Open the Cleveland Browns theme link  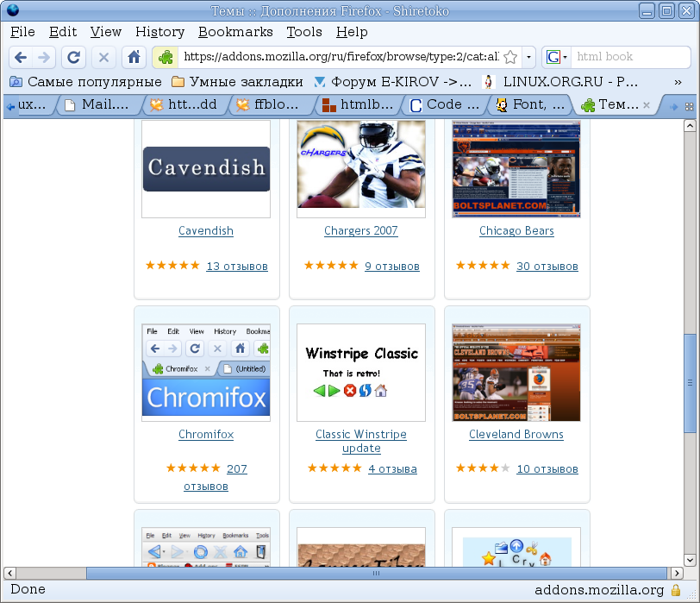point(516,435)
